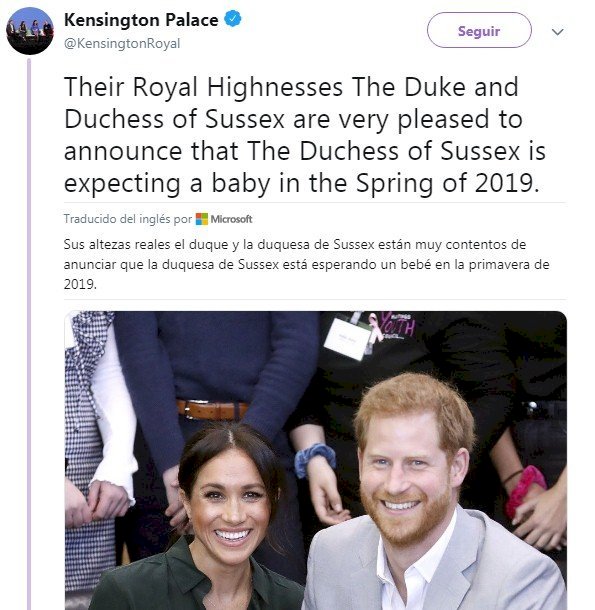The width and height of the screenshot is (595, 610).
Task: Open the tweet's attached photo
Action: [316, 460]
